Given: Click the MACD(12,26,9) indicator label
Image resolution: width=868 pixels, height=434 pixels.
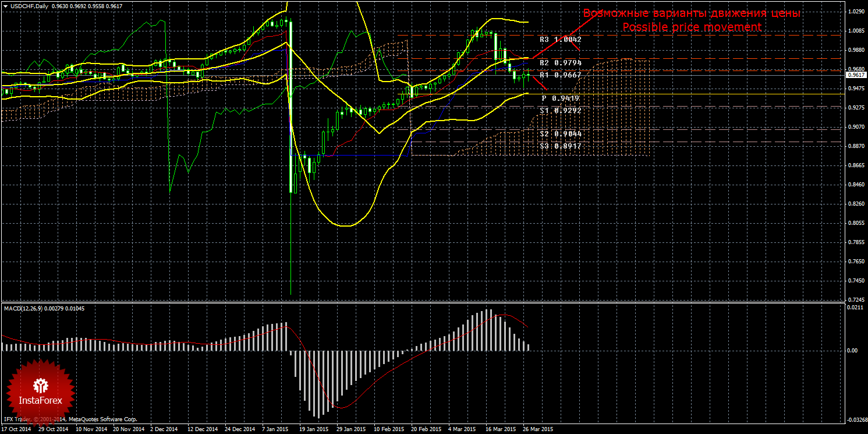Looking at the screenshot, I should (x=44, y=308).
